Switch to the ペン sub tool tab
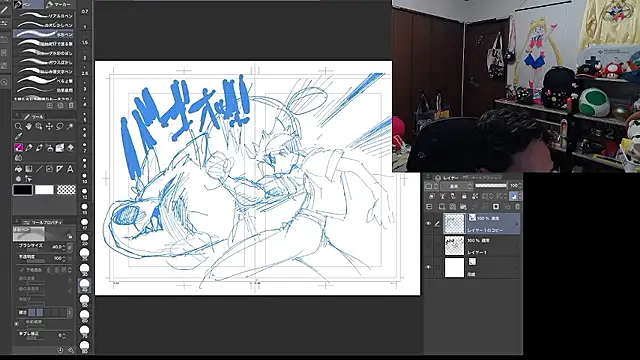This screenshot has width=640, height=360. click(x=28, y=4)
